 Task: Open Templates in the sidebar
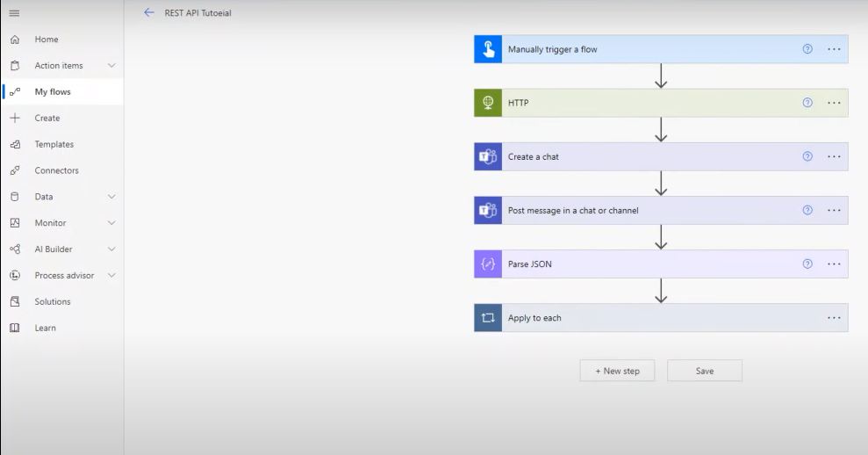62,144
